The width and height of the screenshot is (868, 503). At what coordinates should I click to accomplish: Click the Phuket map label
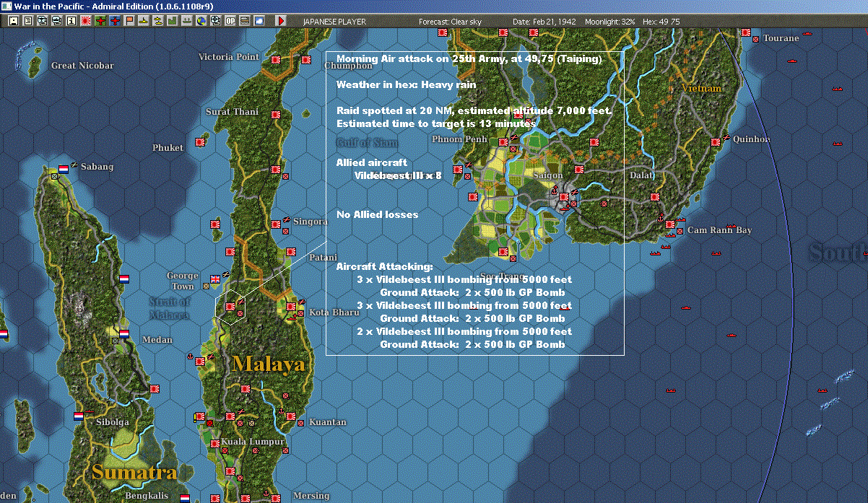[x=168, y=148]
